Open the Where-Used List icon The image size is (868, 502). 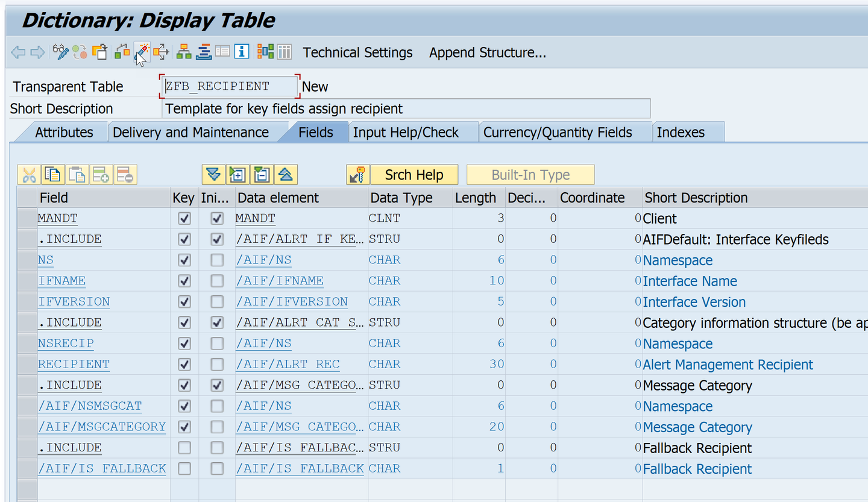pos(162,52)
